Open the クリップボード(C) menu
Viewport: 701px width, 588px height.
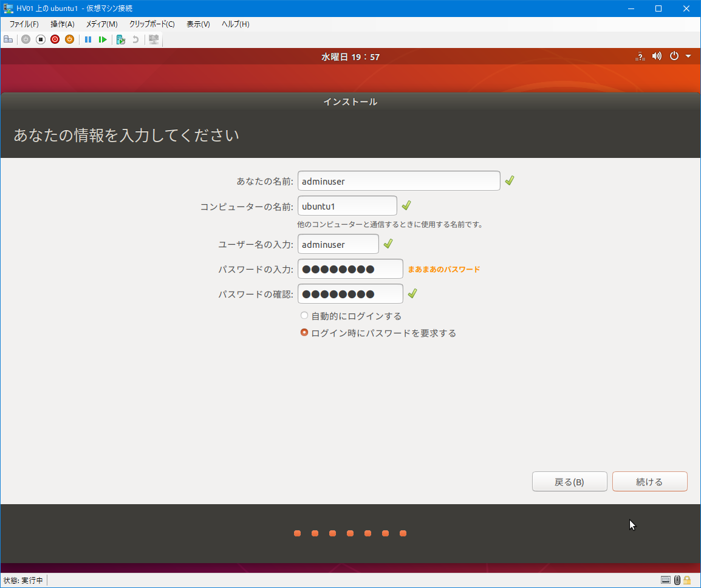pyautogui.click(x=151, y=24)
